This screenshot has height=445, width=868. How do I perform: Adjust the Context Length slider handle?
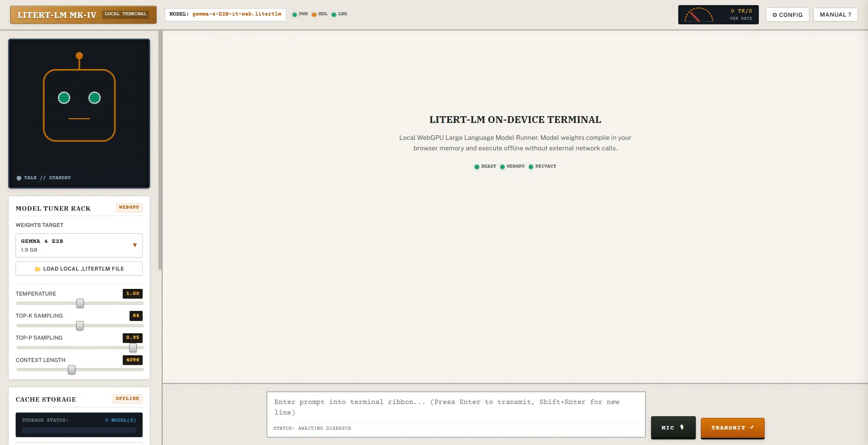tap(72, 370)
